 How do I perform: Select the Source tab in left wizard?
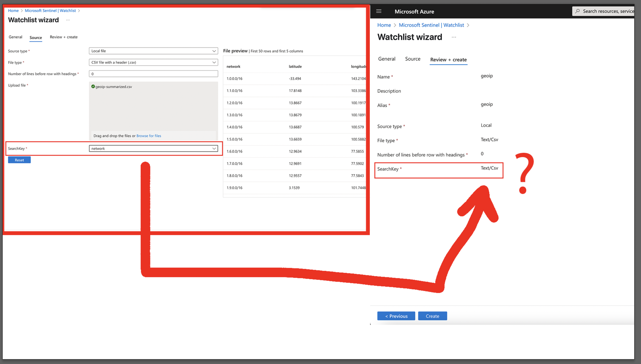pos(36,37)
